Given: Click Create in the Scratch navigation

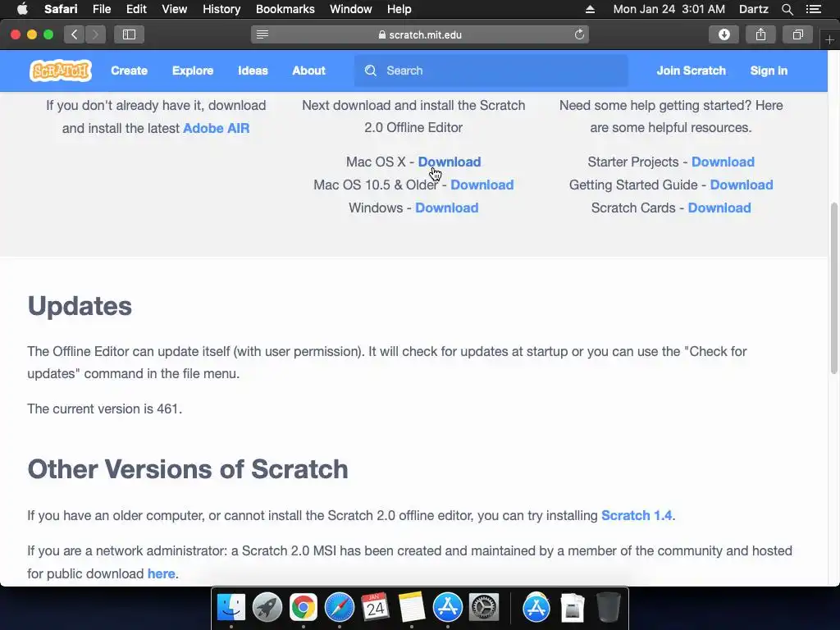Looking at the screenshot, I should tap(129, 71).
